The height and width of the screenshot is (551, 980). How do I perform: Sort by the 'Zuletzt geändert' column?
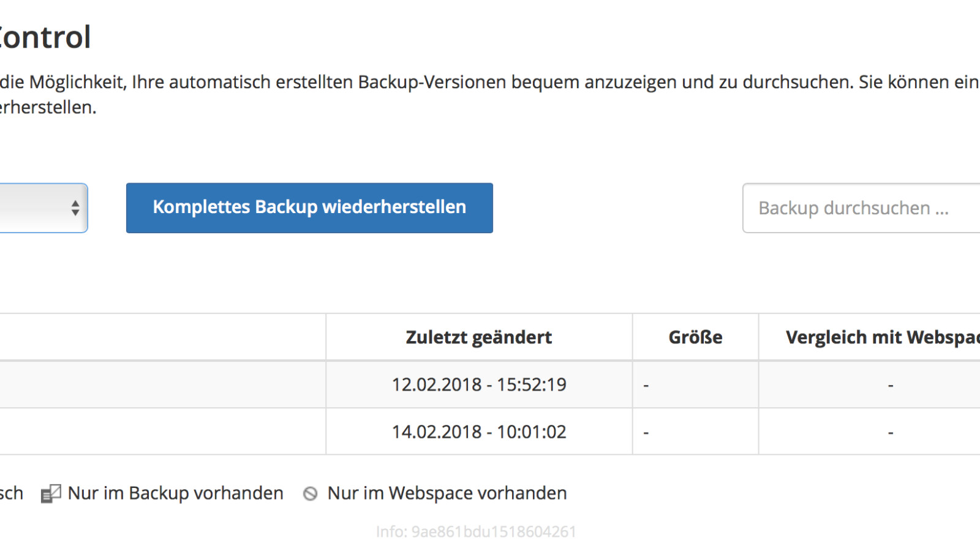click(x=479, y=336)
